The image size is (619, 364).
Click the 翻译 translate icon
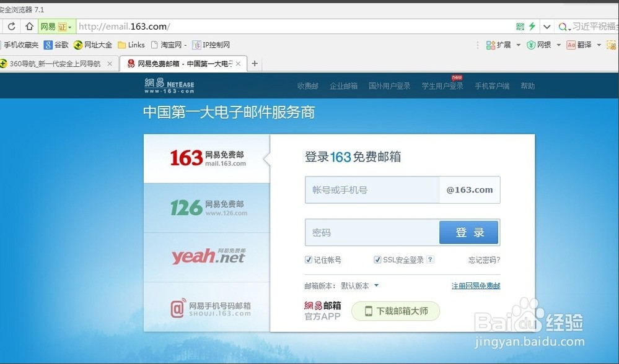coord(571,45)
